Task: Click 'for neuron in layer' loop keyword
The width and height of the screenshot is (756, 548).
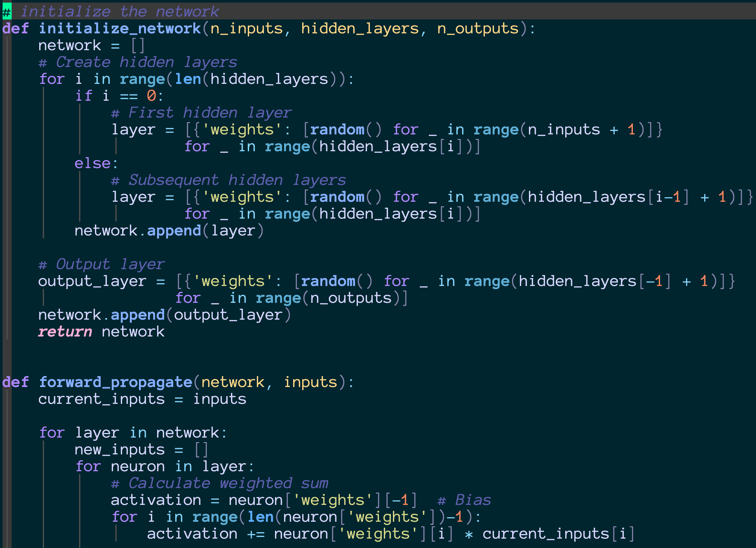Action: pos(88,466)
